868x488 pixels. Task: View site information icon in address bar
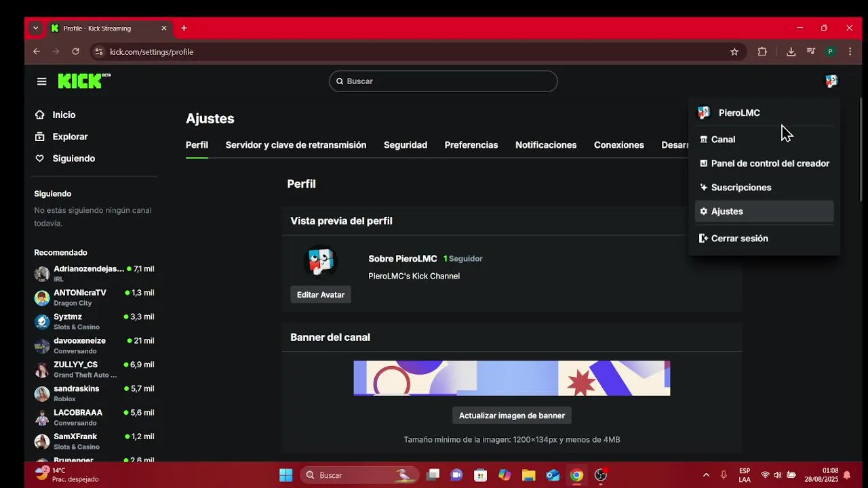[x=99, y=52]
